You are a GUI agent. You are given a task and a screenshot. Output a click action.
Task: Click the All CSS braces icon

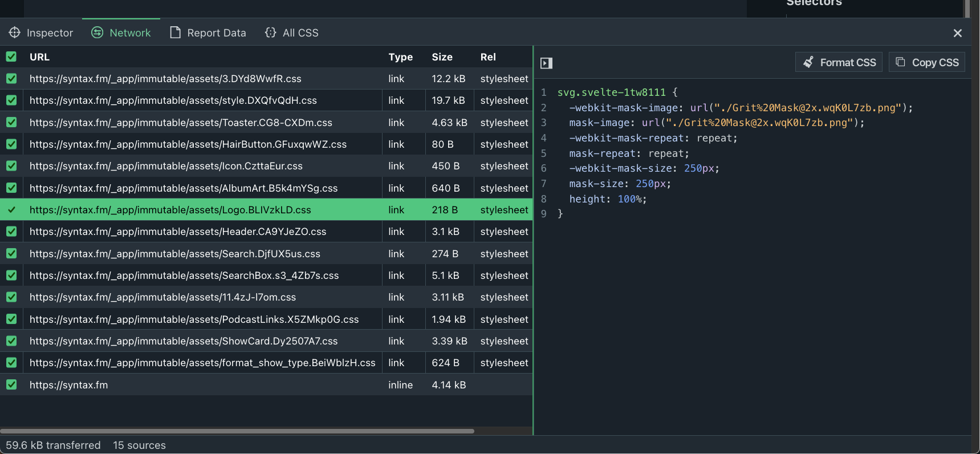[270, 33]
